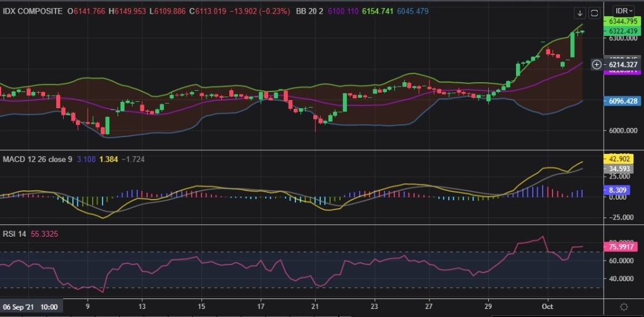Select the RSI 14 indicator legend
Image resolution: width=644 pixels, height=317 pixels.
pos(14,234)
